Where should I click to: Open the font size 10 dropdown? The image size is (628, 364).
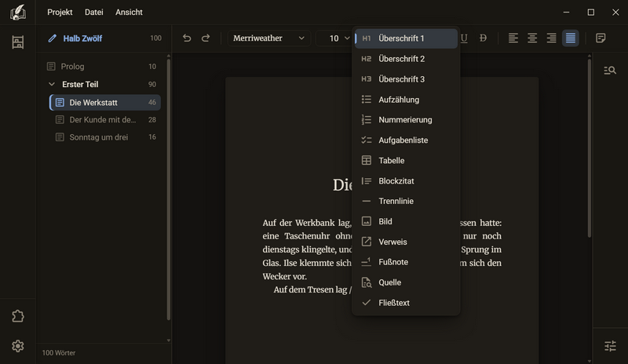335,38
